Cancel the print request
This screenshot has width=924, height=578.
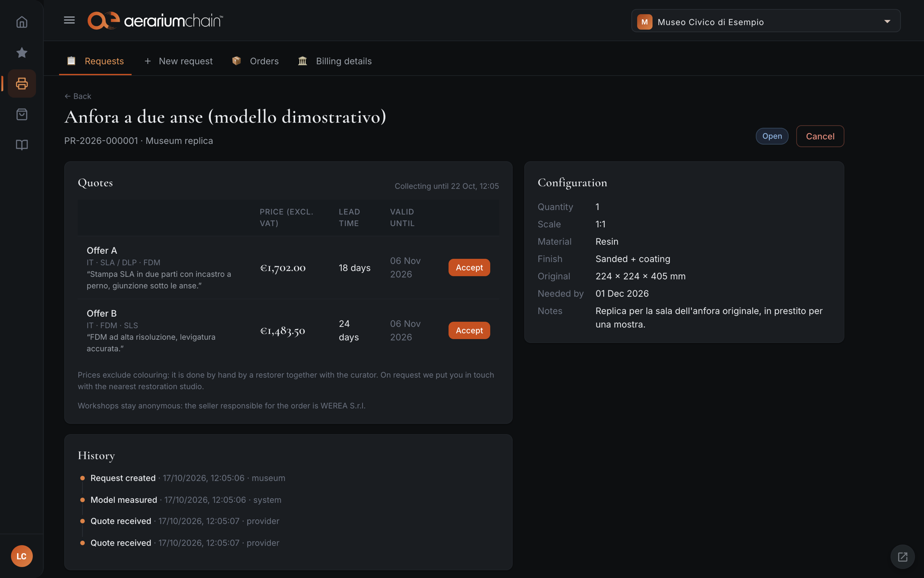pos(820,136)
